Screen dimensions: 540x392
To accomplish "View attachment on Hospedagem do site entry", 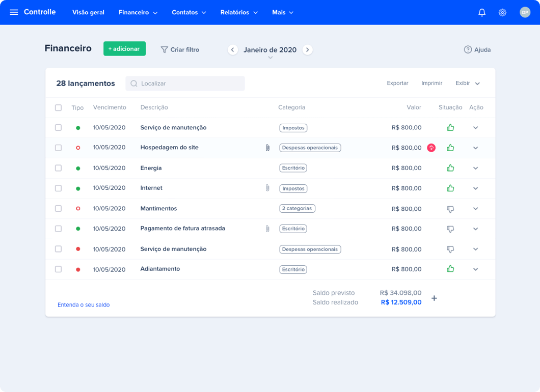I will [267, 148].
